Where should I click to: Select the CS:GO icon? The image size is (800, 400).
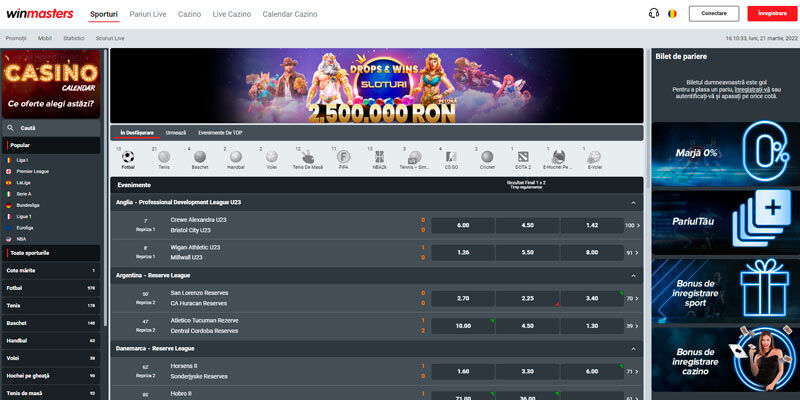pos(451,157)
